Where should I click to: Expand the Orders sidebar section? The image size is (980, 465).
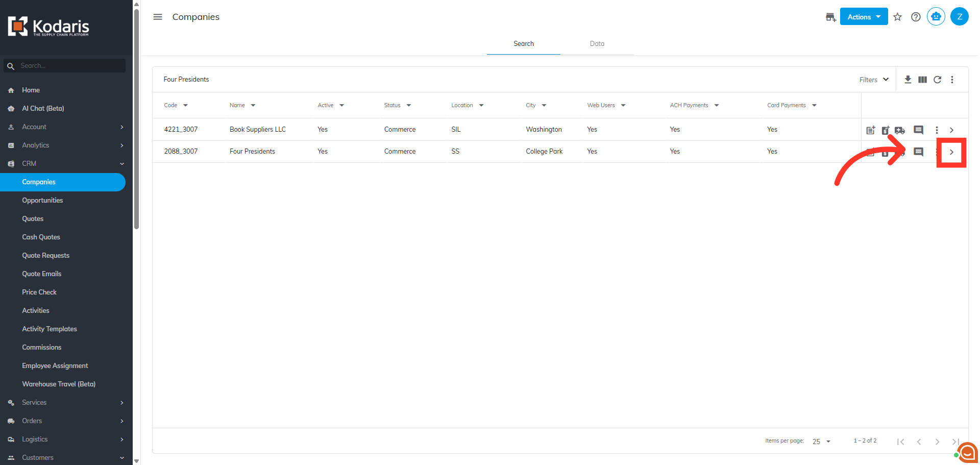[x=66, y=421]
